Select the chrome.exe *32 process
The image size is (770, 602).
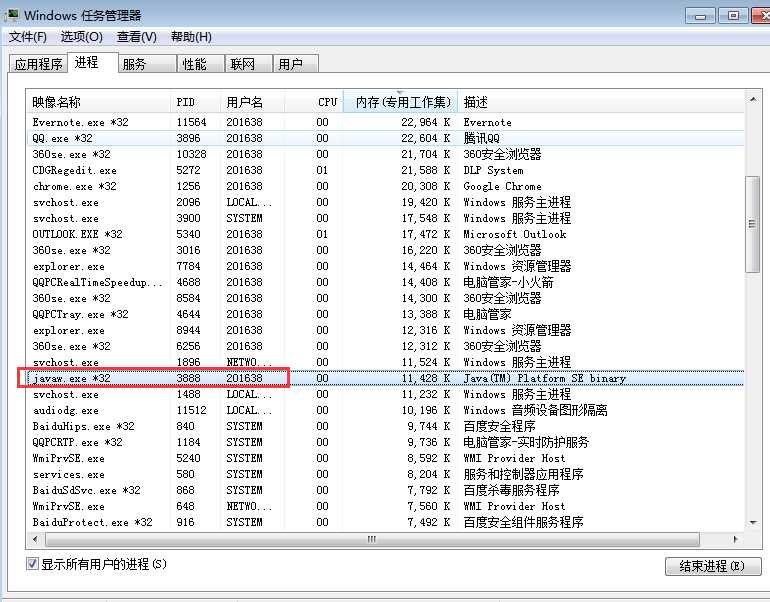pos(385,186)
